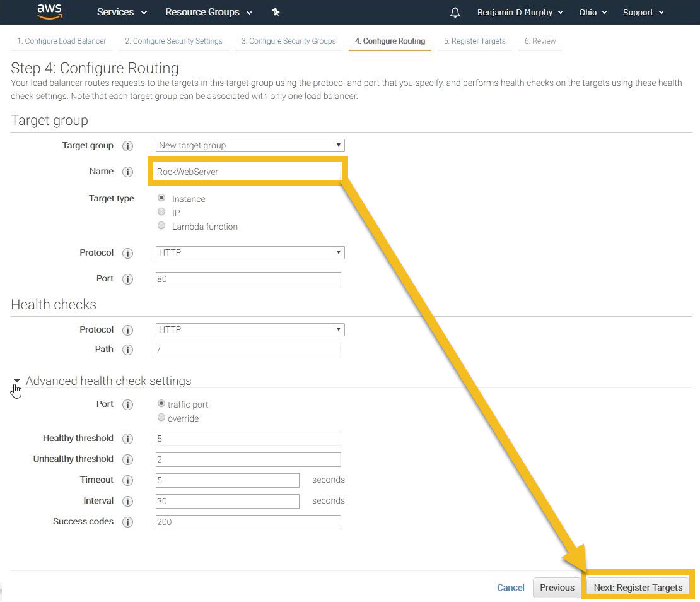Go to 6. Review step
The width and height of the screenshot is (700, 602).
click(x=540, y=41)
